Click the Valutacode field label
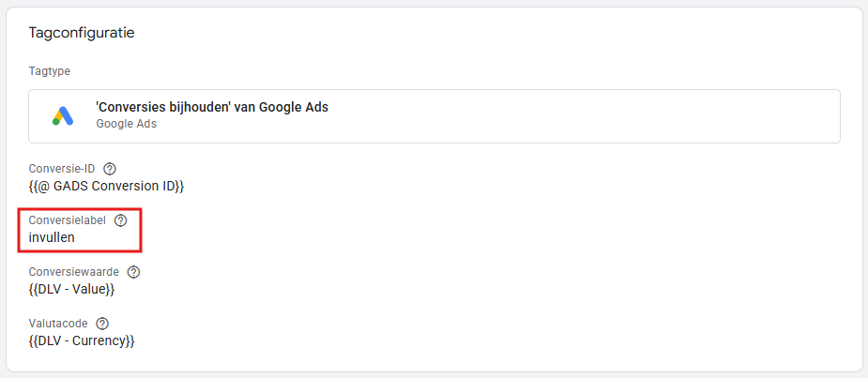 click(x=58, y=324)
